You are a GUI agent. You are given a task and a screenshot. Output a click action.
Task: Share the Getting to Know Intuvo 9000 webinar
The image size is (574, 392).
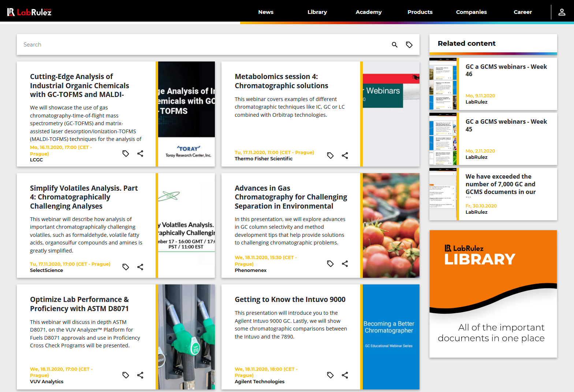point(345,375)
